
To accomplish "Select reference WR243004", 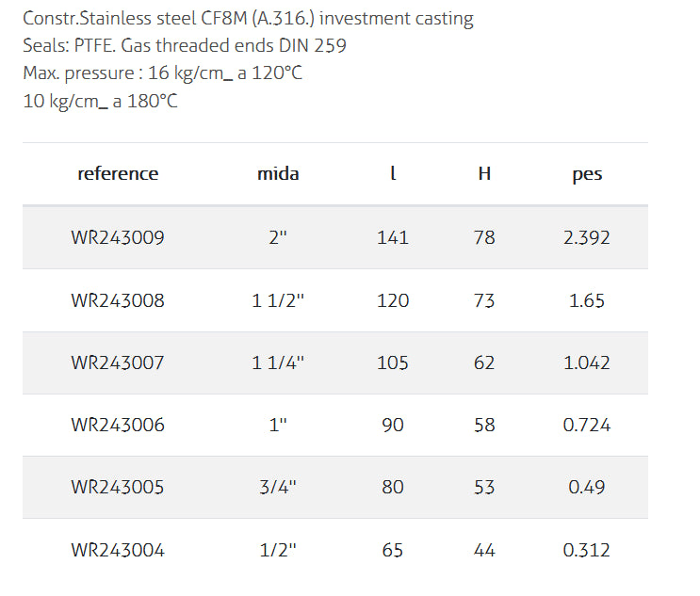I will [118, 550].
